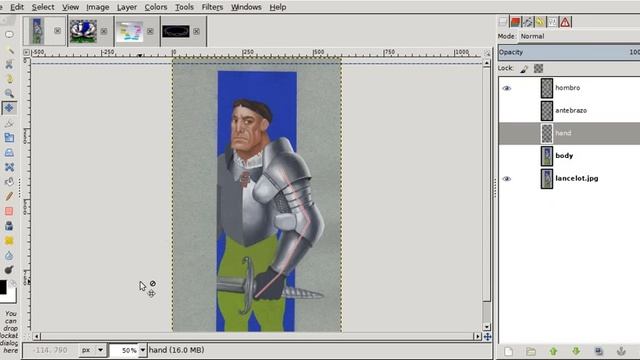Open ruler corner image menu button

coord(27,52)
